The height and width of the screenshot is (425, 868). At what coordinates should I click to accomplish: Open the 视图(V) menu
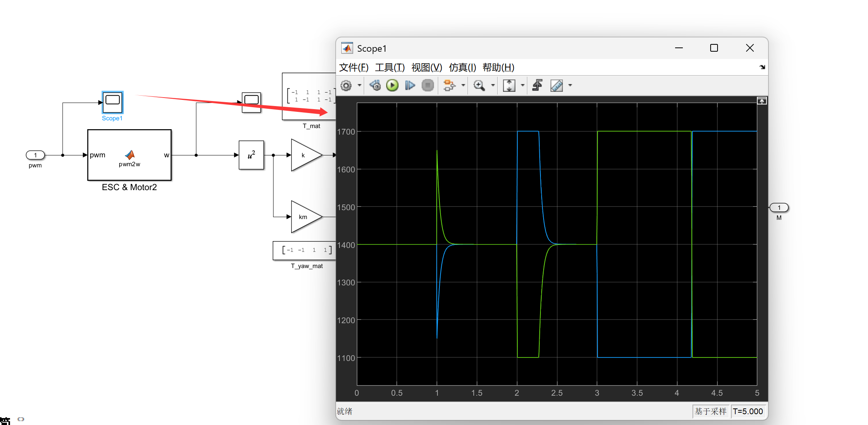426,67
